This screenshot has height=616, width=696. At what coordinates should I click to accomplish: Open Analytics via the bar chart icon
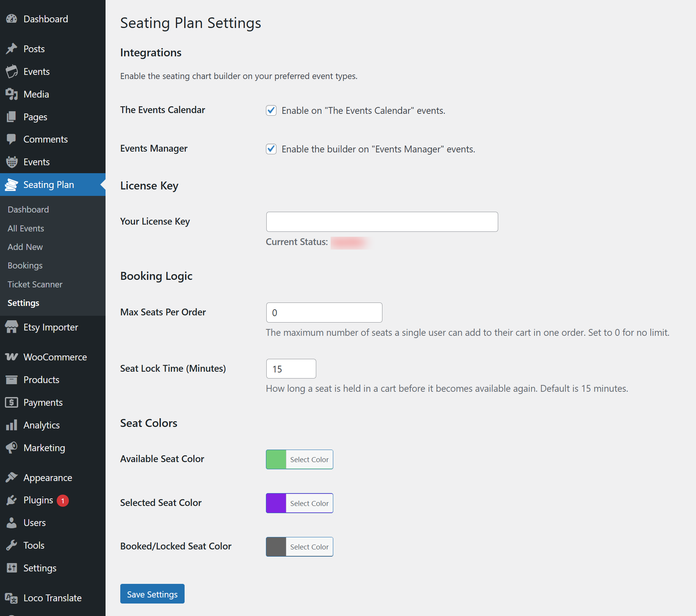[x=12, y=425]
